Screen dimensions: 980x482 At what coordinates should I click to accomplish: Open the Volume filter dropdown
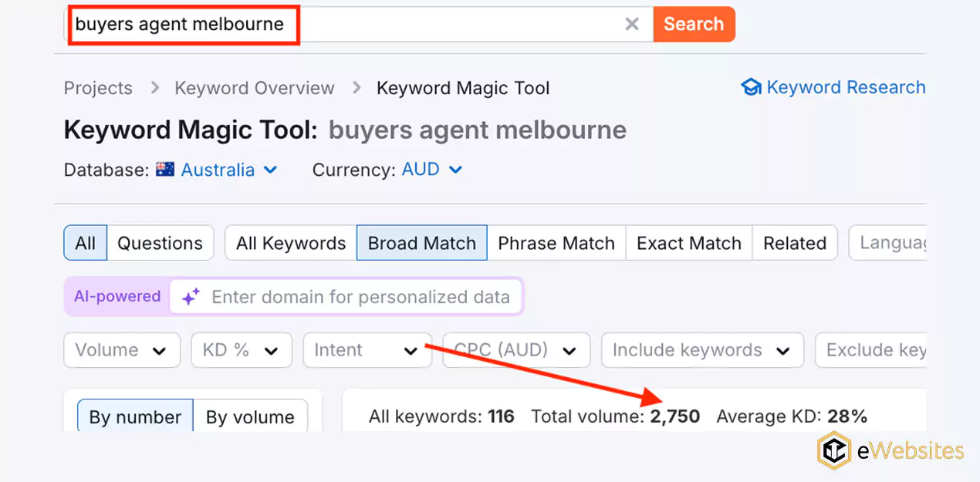click(122, 350)
